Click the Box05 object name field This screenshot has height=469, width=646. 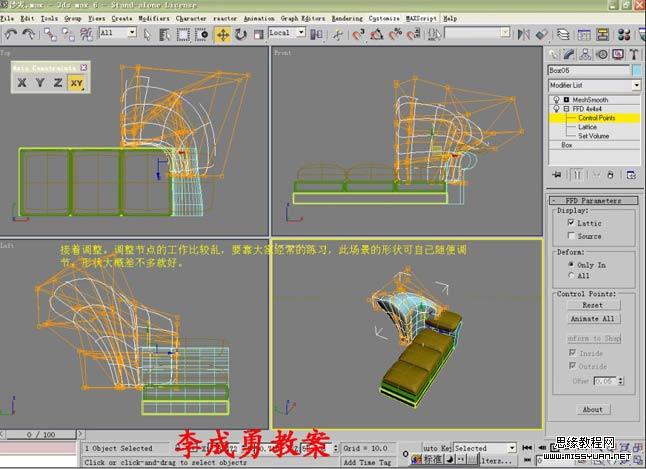[589, 70]
